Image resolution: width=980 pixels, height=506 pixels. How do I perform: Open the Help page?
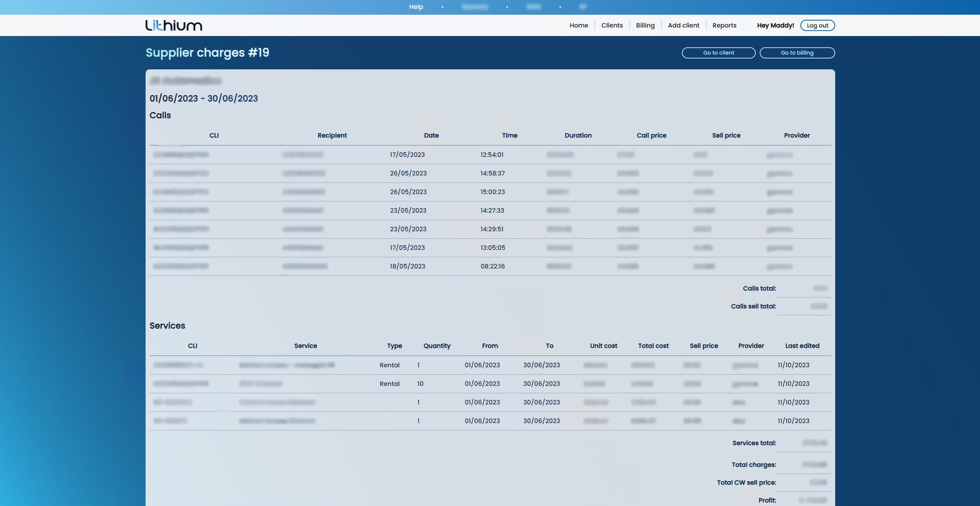click(x=416, y=7)
